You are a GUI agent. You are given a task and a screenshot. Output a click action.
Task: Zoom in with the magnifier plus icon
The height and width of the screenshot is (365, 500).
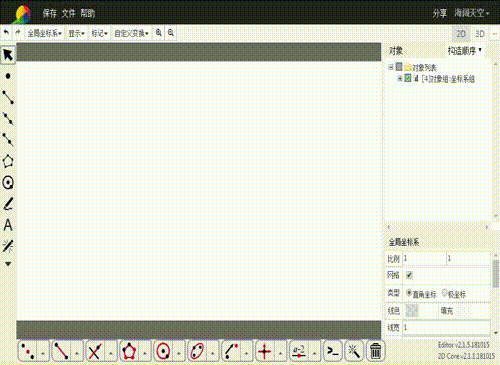[159, 33]
